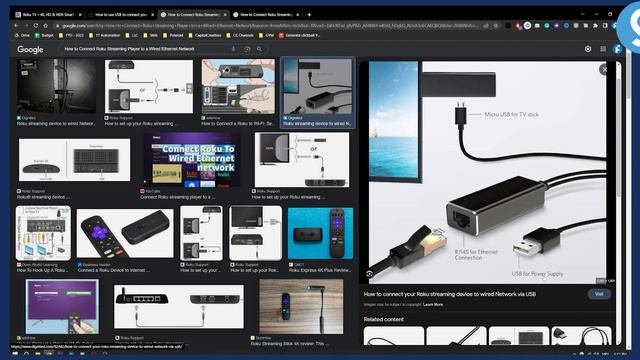
Task: Close the 'Roku TV - 4K, HD & HDR' tab
Action: click(80, 15)
